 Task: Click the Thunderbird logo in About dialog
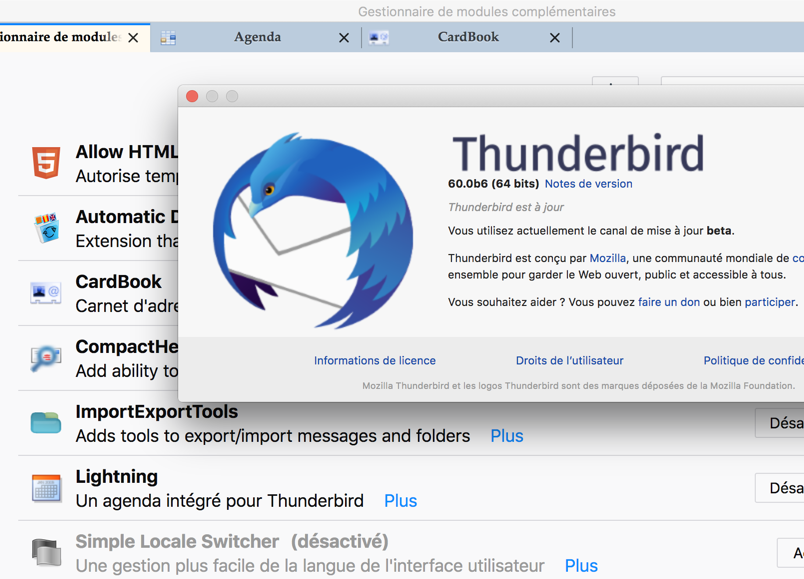tap(313, 230)
